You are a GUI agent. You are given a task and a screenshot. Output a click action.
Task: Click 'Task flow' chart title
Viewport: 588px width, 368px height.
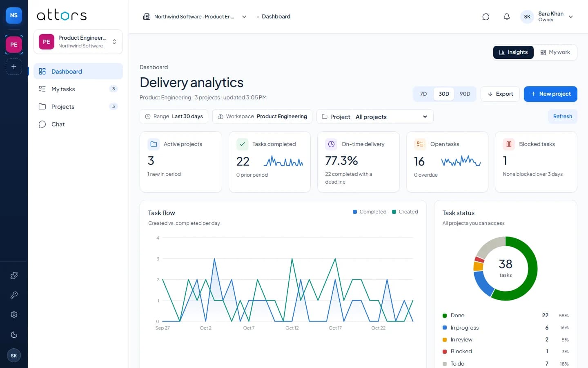[x=161, y=213]
